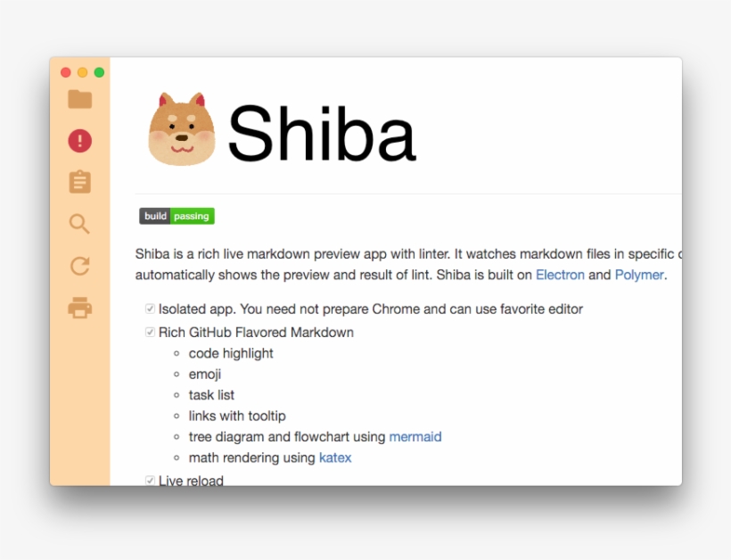Click the clipboard outline icon in the sidebar
731x560 pixels.
(x=80, y=182)
